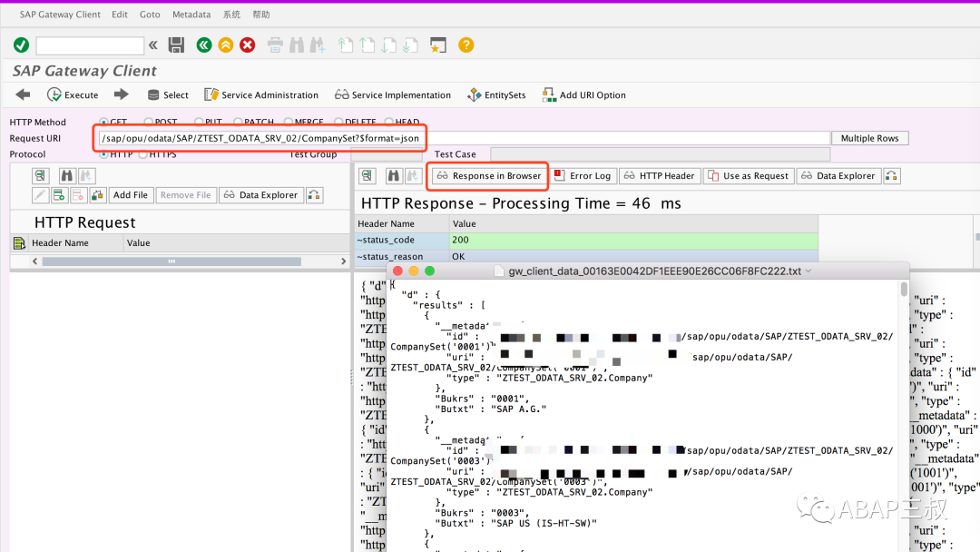Open Help via the yellow question mark

pyautogui.click(x=465, y=45)
